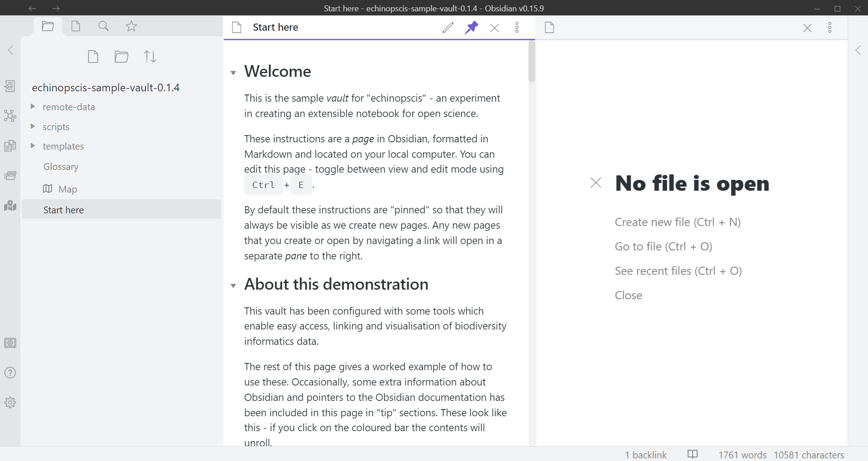Open the Glossary note
Image resolution: width=868 pixels, height=461 pixels.
(x=61, y=167)
